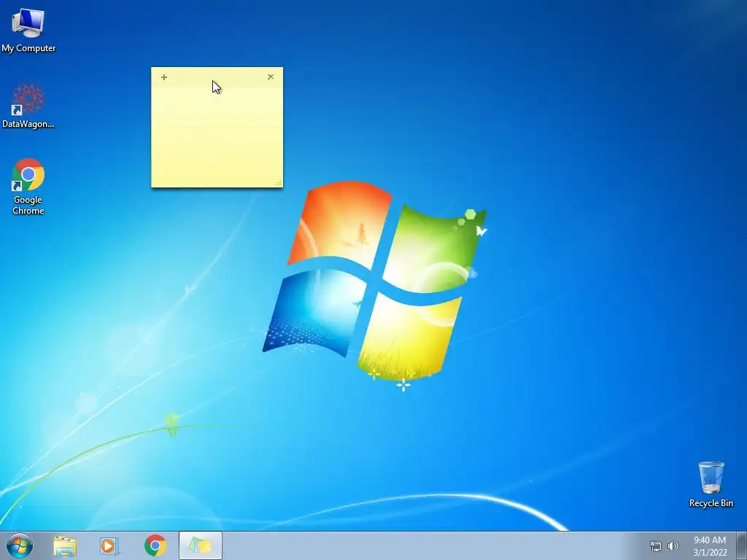
Task: Open Windows Explorer from the taskbar
Action: pos(65,545)
